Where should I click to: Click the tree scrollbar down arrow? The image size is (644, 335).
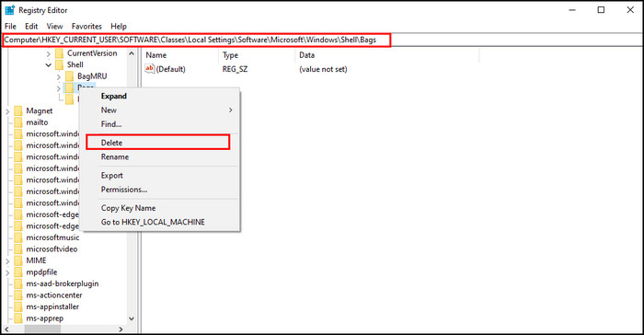tap(132, 318)
